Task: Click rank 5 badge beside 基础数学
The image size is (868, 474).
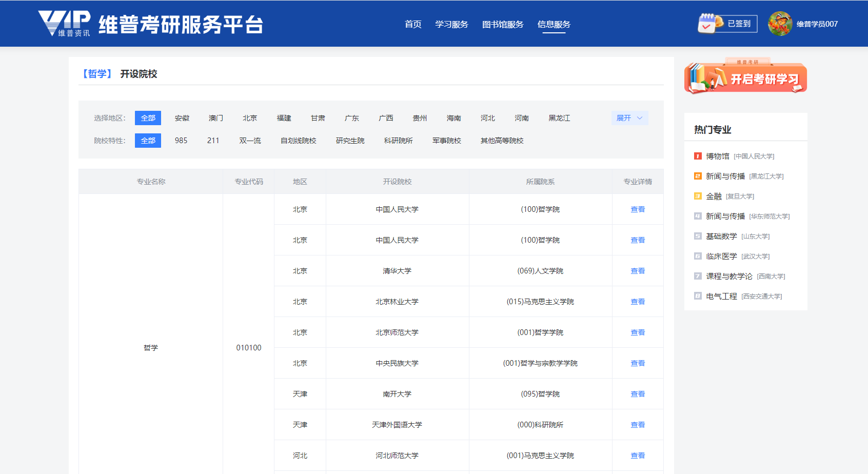Action: click(698, 236)
